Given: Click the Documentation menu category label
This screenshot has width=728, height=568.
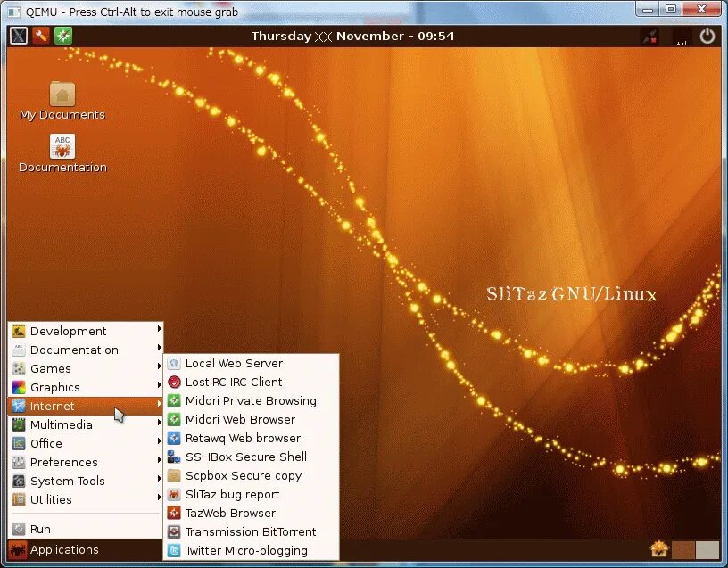Looking at the screenshot, I should pyautogui.click(x=74, y=350).
